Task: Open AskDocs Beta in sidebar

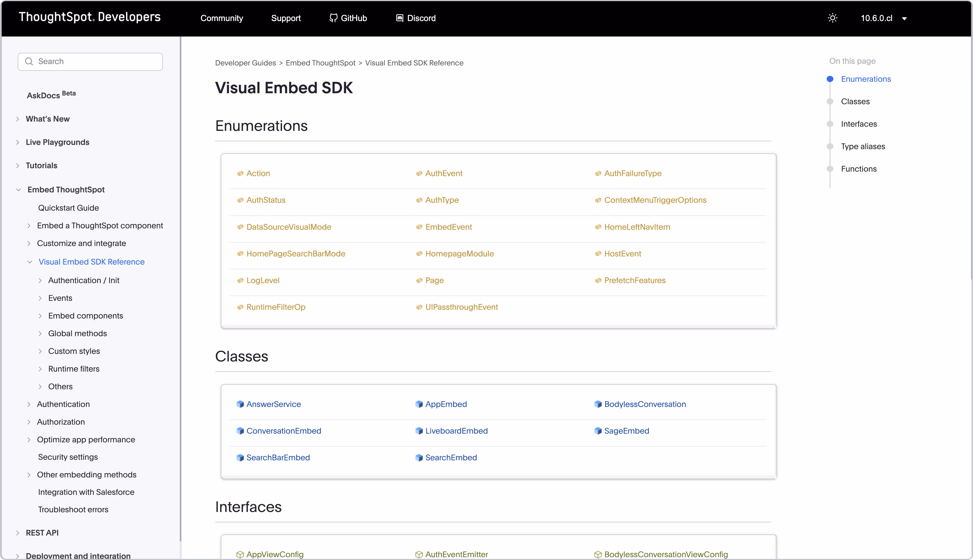Action: (51, 95)
